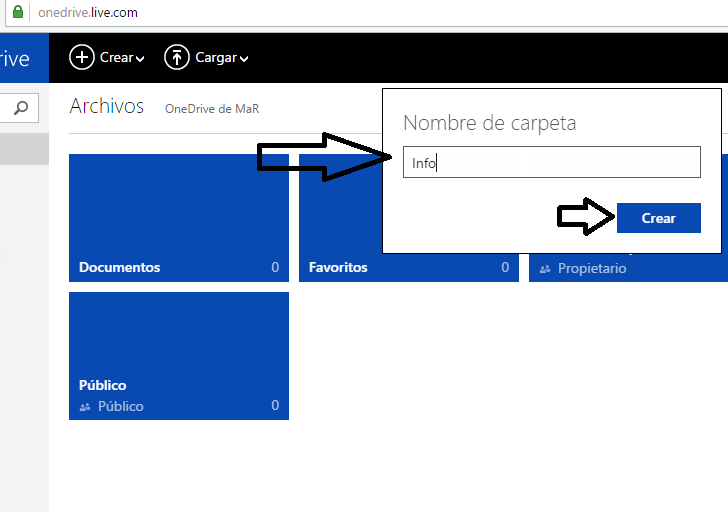This screenshot has height=512, width=728.
Task: Open the Público folder tile
Action: click(x=179, y=356)
